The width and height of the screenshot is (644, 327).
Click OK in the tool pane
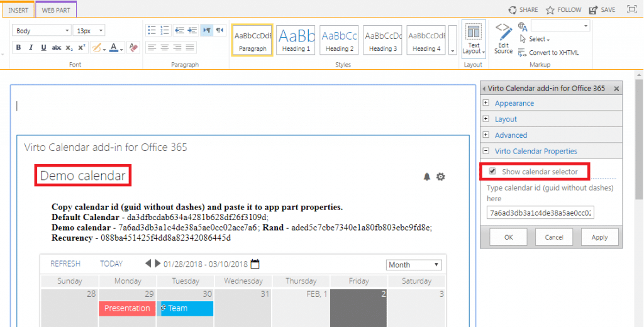coord(509,237)
